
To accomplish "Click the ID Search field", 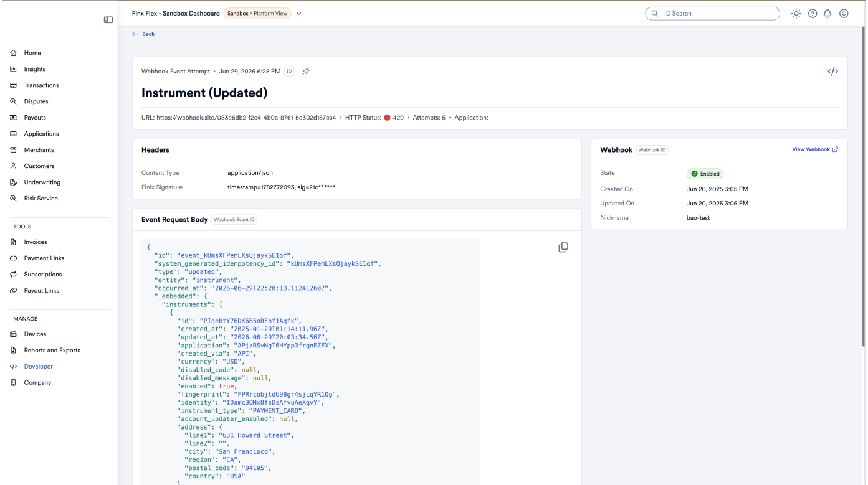I will (712, 13).
